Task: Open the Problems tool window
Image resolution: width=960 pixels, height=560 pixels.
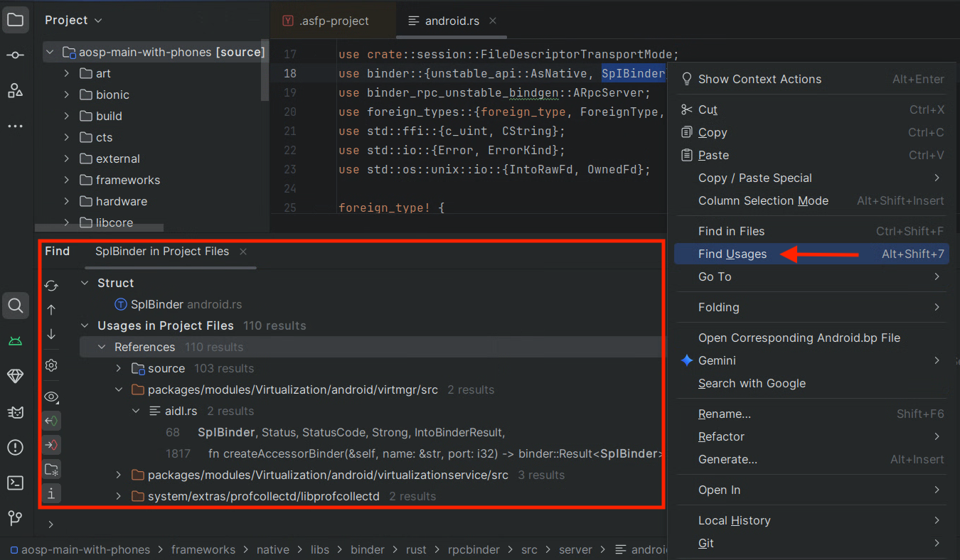Action: pyautogui.click(x=16, y=447)
